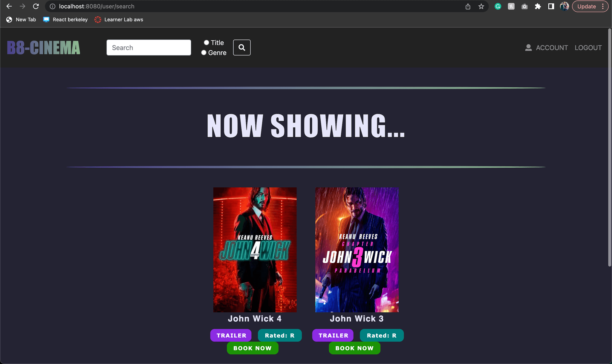Click the gray square extension icon beside Grammarly
The height and width of the screenshot is (364, 612).
pyautogui.click(x=511, y=6)
